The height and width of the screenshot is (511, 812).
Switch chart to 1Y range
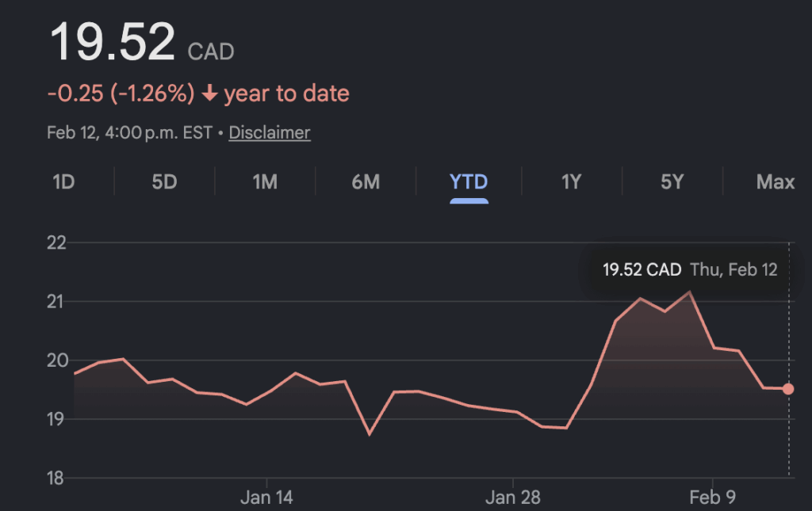[x=571, y=182]
